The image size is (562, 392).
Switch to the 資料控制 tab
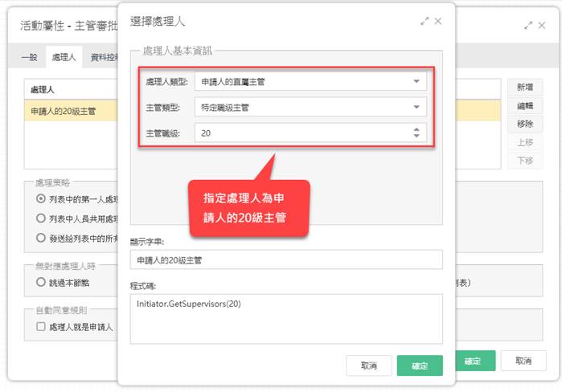[103, 57]
